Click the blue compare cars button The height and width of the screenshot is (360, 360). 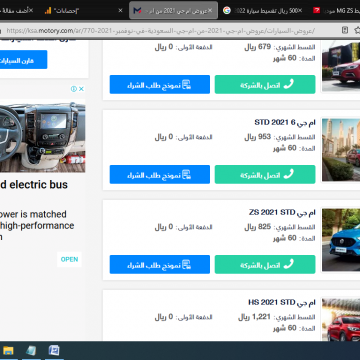click(x=23, y=60)
